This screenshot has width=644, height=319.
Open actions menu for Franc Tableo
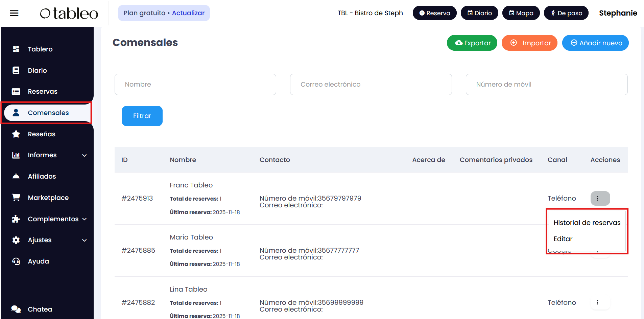[x=600, y=199]
